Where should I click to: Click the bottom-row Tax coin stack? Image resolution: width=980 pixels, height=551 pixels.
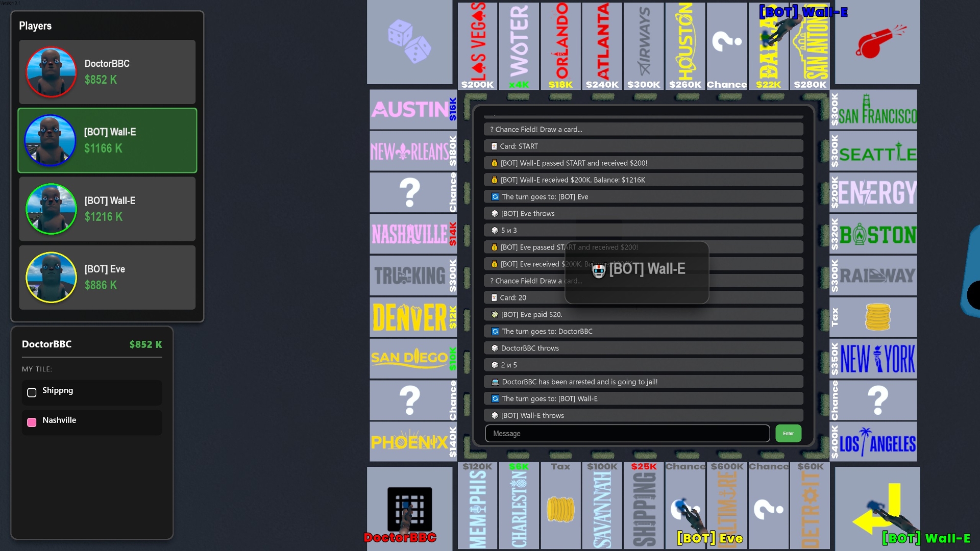[x=560, y=509]
